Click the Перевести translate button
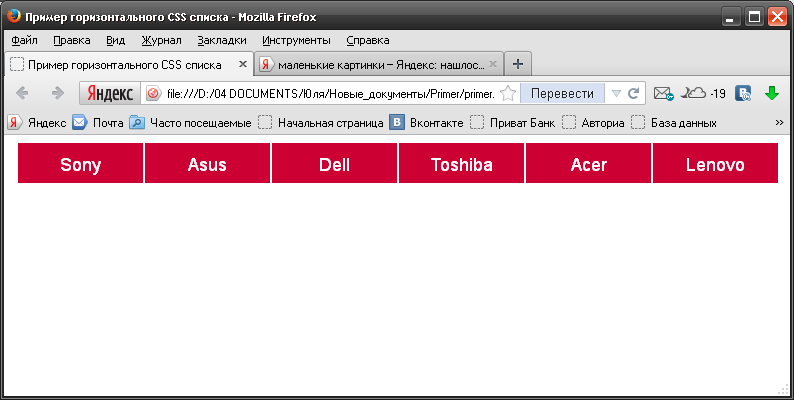 pyautogui.click(x=562, y=93)
